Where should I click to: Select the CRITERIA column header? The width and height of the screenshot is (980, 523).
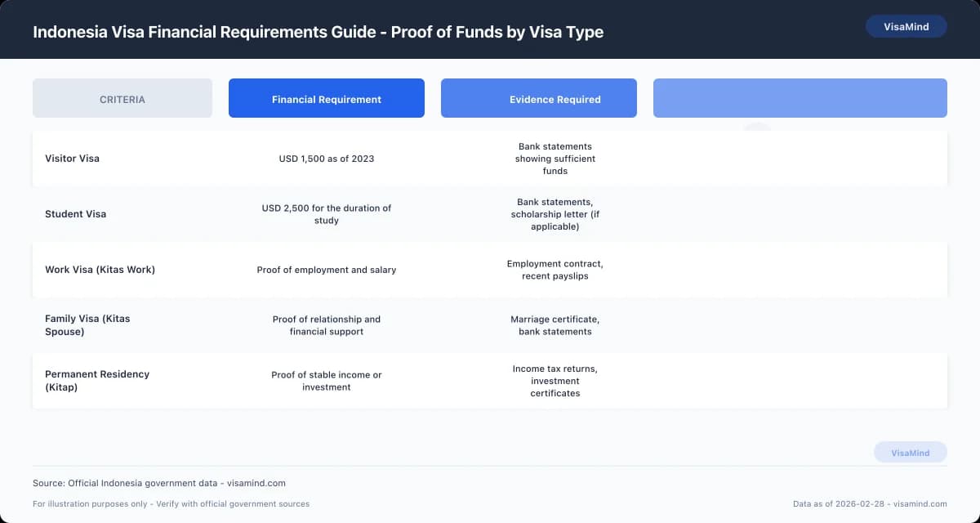click(122, 98)
